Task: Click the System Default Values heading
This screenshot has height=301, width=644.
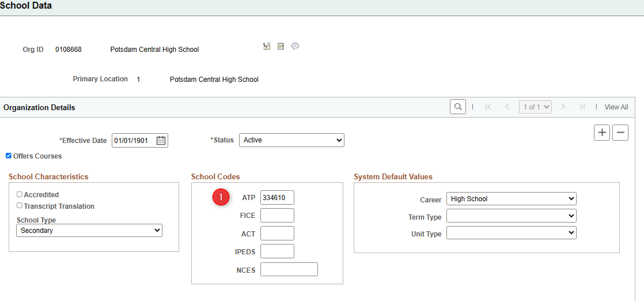Action: pyautogui.click(x=393, y=177)
